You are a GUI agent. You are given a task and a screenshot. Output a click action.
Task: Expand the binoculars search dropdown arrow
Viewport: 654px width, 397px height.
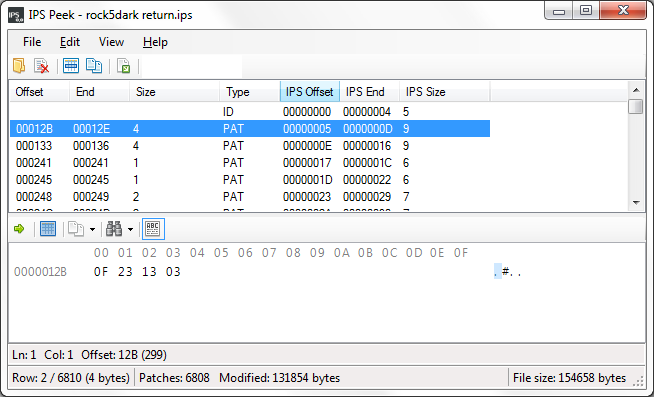click(x=130, y=229)
